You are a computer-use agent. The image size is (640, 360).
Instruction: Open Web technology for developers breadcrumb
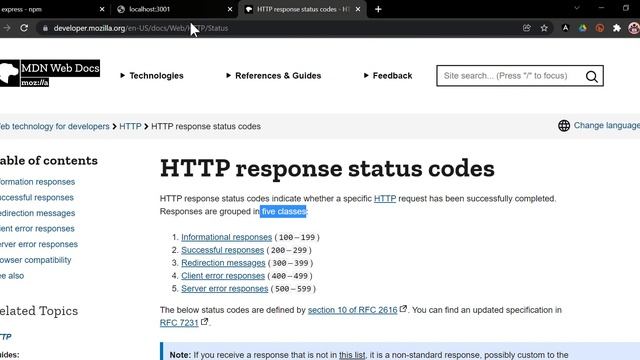(x=55, y=127)
